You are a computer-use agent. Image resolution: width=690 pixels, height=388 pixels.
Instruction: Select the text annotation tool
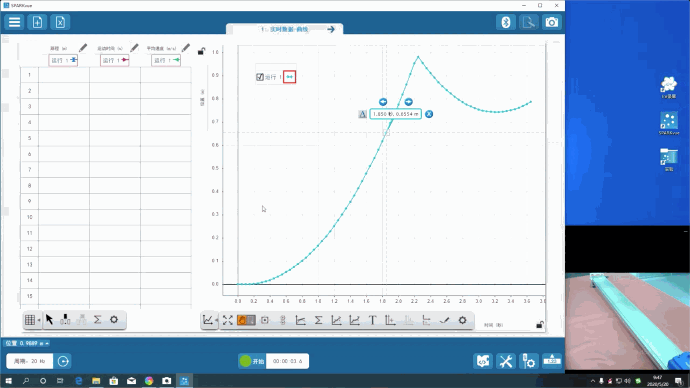[372, 320]
